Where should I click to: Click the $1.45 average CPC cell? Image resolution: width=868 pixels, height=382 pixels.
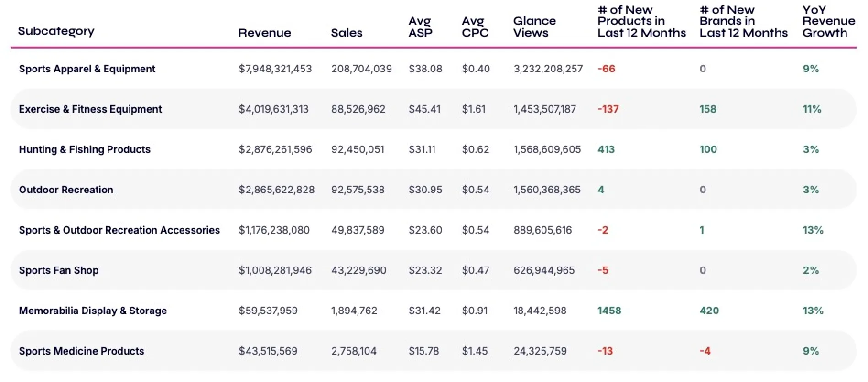tap(475, 351)
